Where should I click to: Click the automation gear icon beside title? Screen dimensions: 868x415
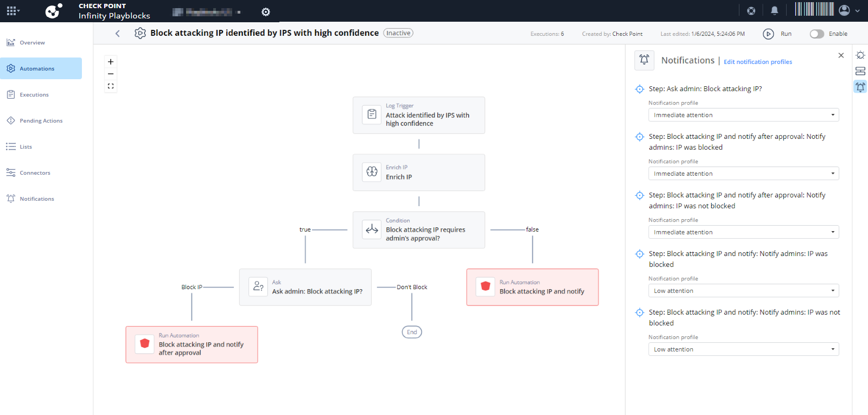140,33
